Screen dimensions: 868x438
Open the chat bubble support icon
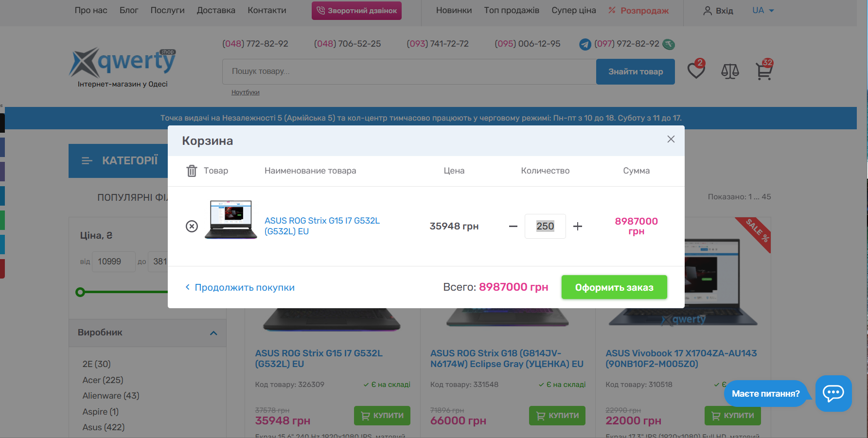833,393
